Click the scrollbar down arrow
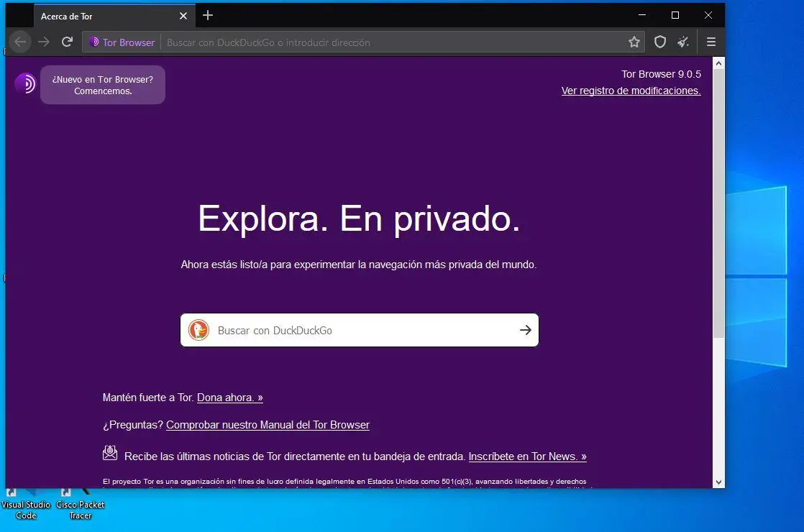 point(718,482)
